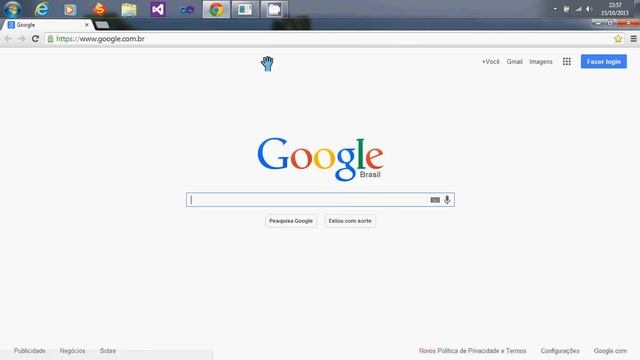Screen dimensions: 640x360
Task: Reload the current page
Action: point(36,39)
